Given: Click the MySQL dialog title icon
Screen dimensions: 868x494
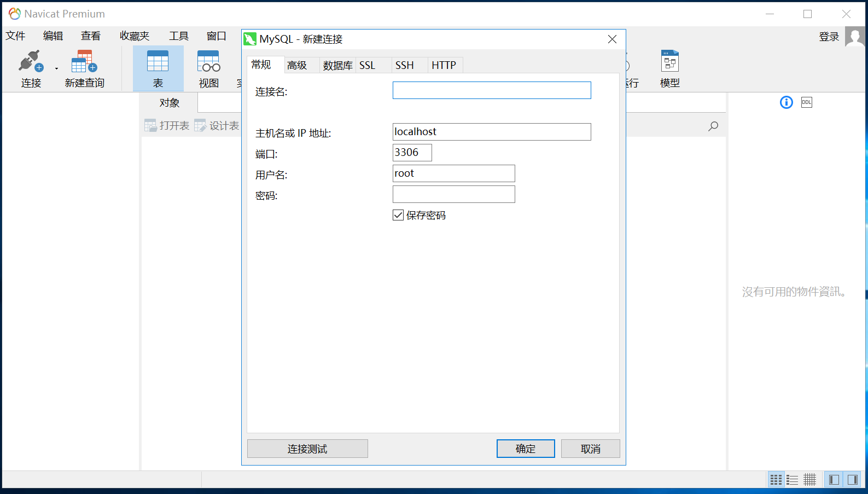Looking at the screenshot, I should [250, 39].
